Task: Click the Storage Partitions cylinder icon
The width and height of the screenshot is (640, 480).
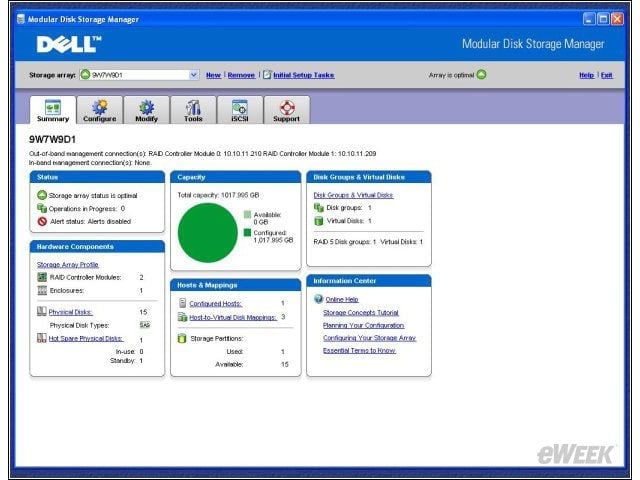Action: 182,338
